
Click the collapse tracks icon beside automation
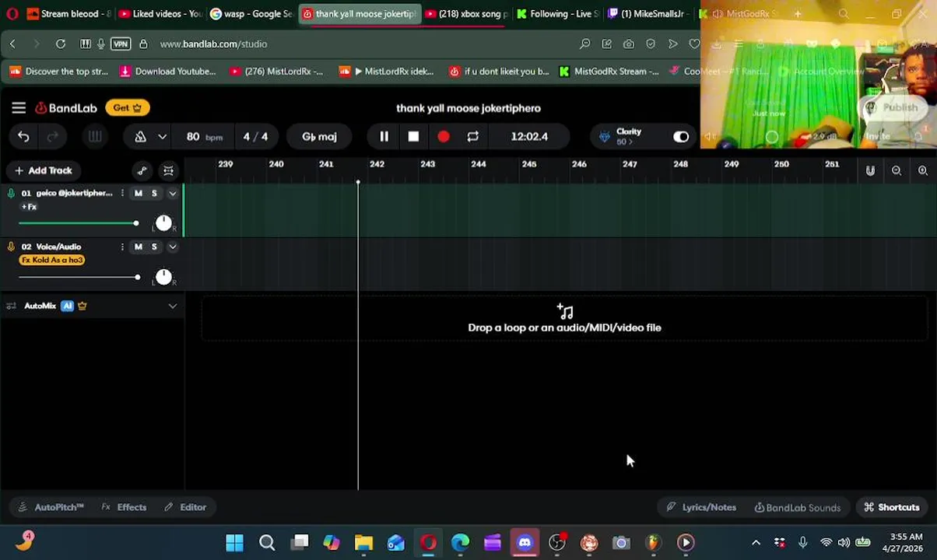[x=168, y=170]
